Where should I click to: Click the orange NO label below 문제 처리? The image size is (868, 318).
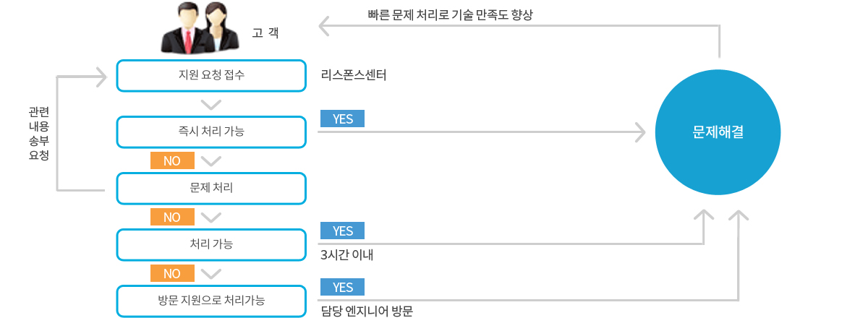[x=172, y=217]
